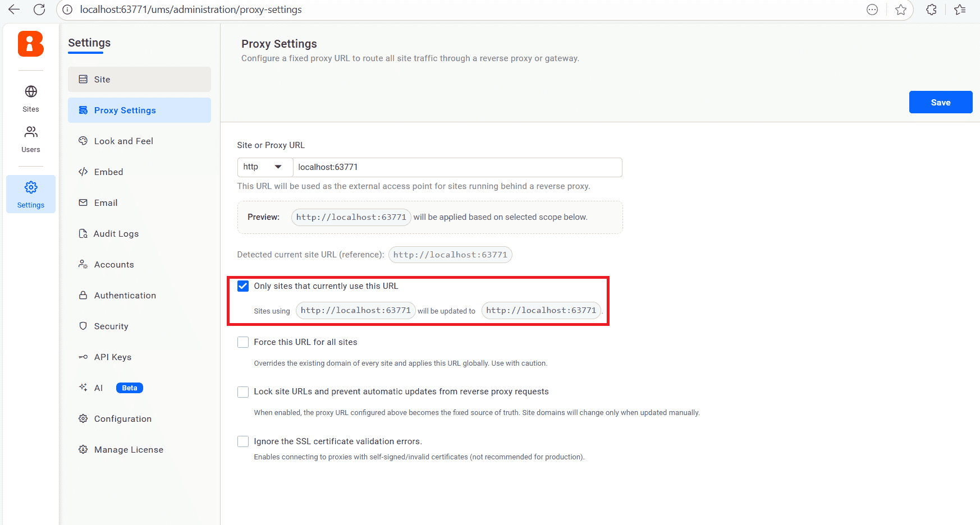
Task: Click the Save button
Action: tap(940, 102)
